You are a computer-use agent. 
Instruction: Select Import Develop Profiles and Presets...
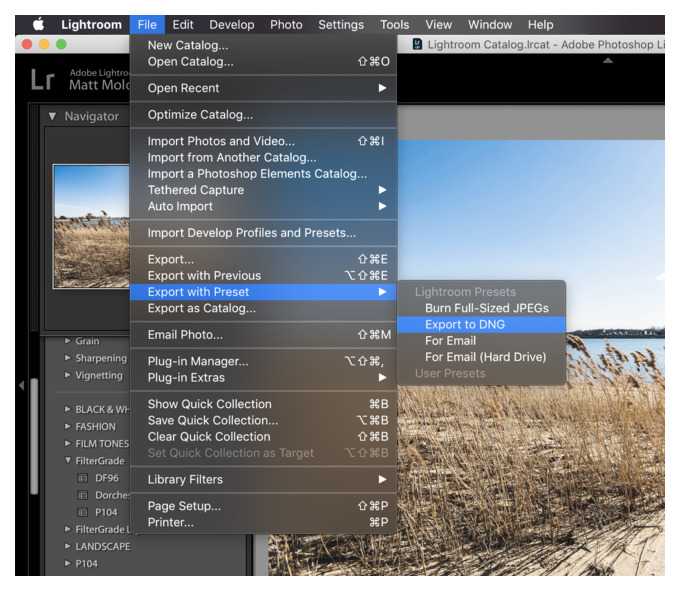pyautogui.click(x=263, y=233)
